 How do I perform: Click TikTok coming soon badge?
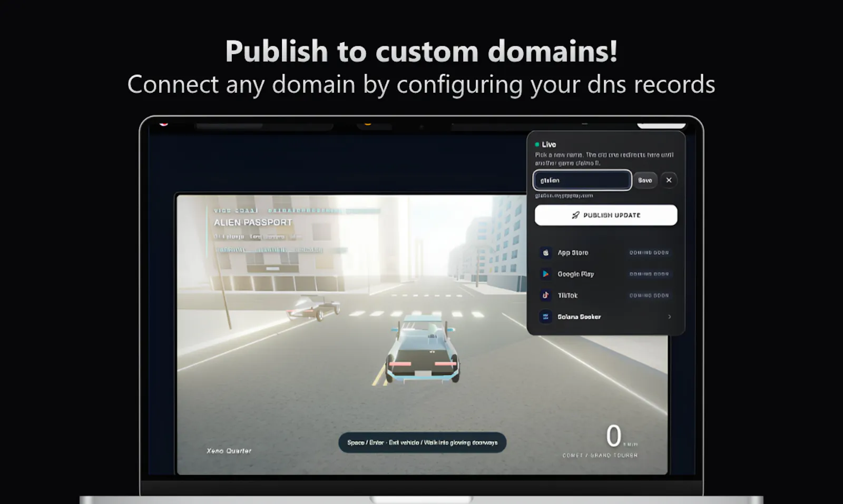[649, 295]
